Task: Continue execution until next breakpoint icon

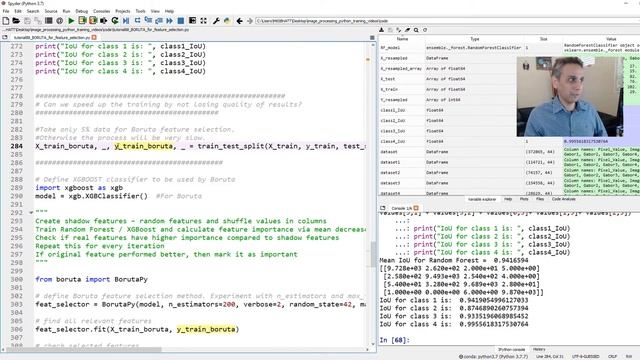Action: tap(169, 21)
